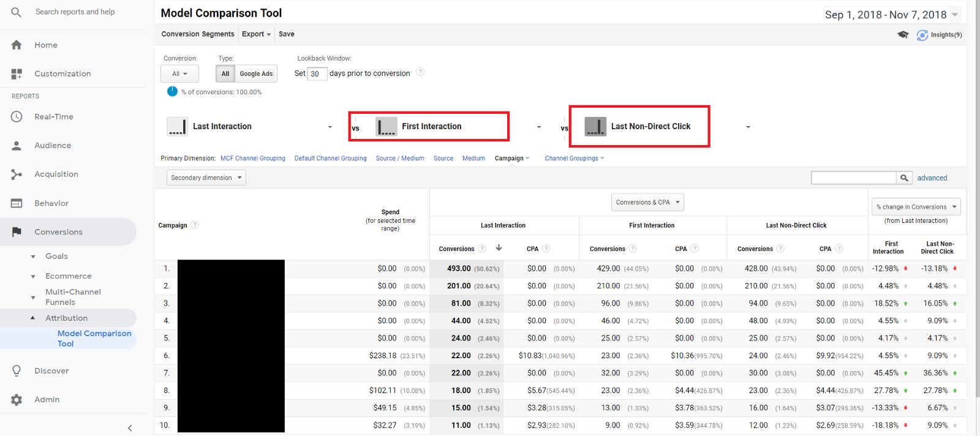This screenshot has height=436, width=980.
Task: Open the Export menu
Action: click(256, 34)
